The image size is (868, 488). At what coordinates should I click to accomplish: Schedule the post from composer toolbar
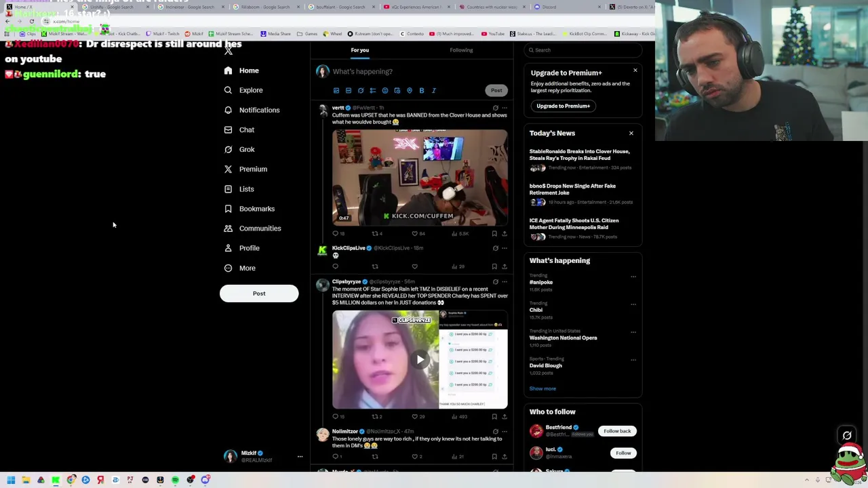pyautogui.click(x=397, y=90)
